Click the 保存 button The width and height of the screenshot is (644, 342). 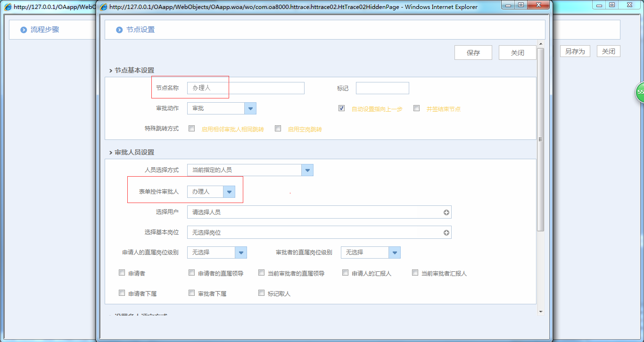(x=473, y=53)
